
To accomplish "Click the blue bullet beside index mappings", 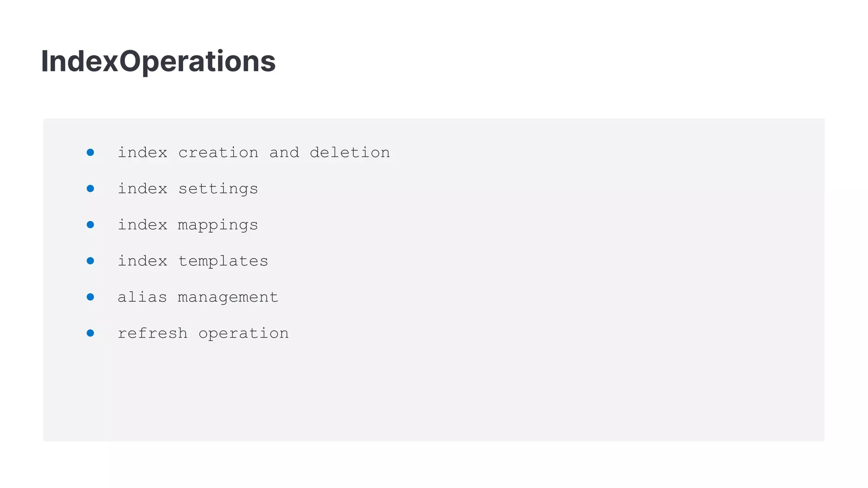I will tap(90, 225).
